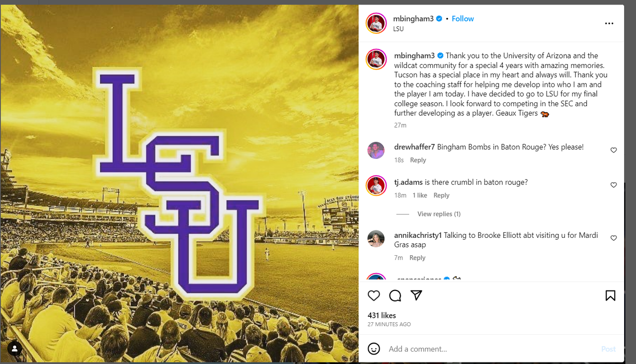This screenshot has height=364, width=636.
Task: Click into Add a comment field
Action: [492, 349]
